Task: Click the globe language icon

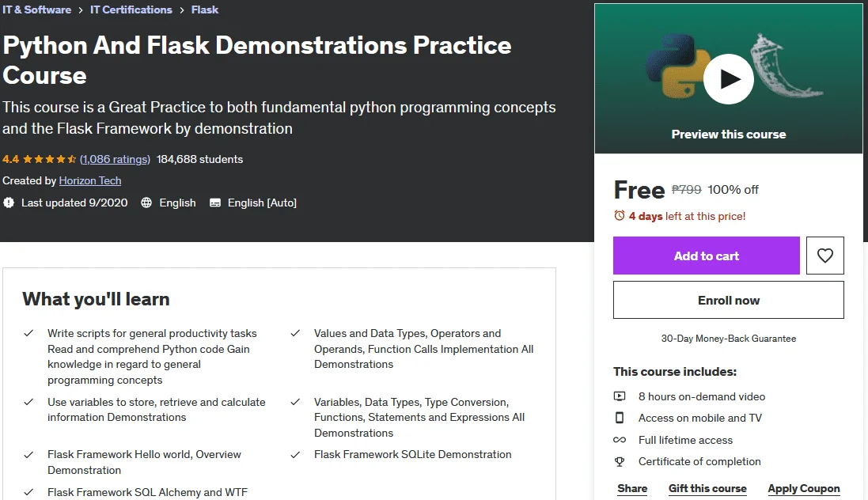Action: point(146,203)
